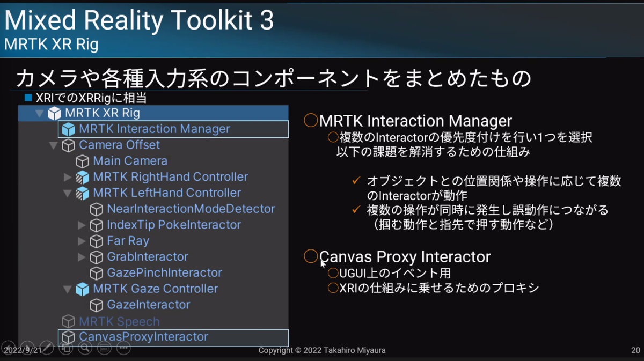This screenshot has height=361, width=644.
Task: Click the NearInteractionModeDetector cube icon
Action: 96,209
